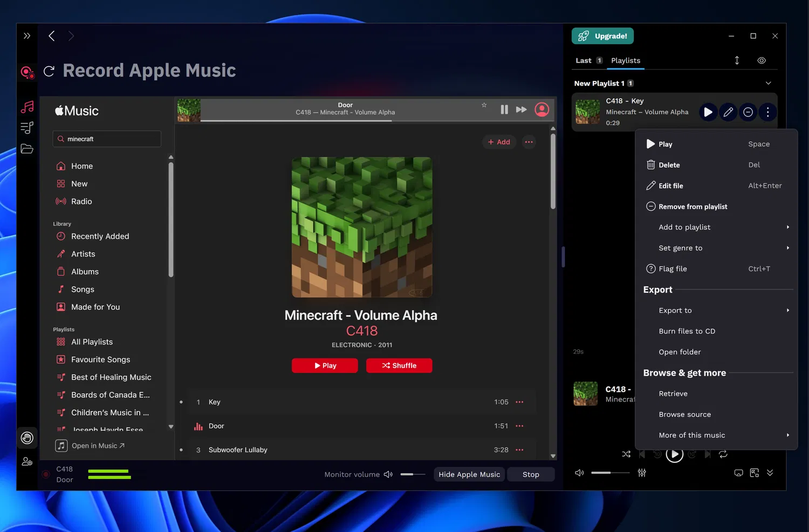Play the C418 - Key playlist item
Image resolution: width=809 pixels, height=532 pixels.
click(708, 112)
